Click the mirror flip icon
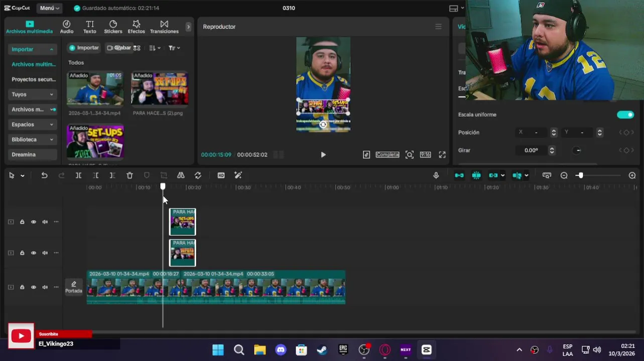 coord(181,175)
